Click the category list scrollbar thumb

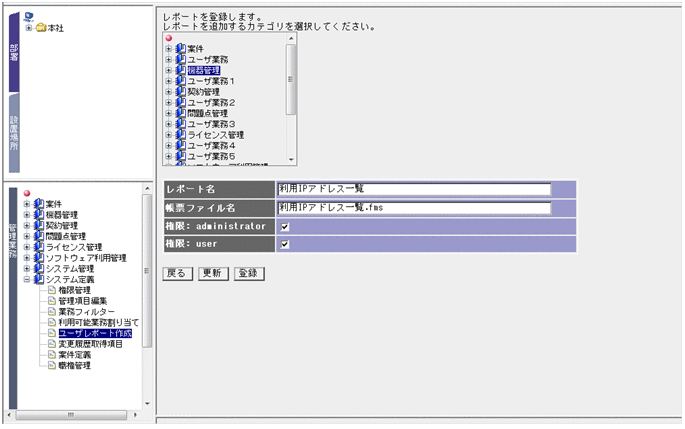coord(291,80)
